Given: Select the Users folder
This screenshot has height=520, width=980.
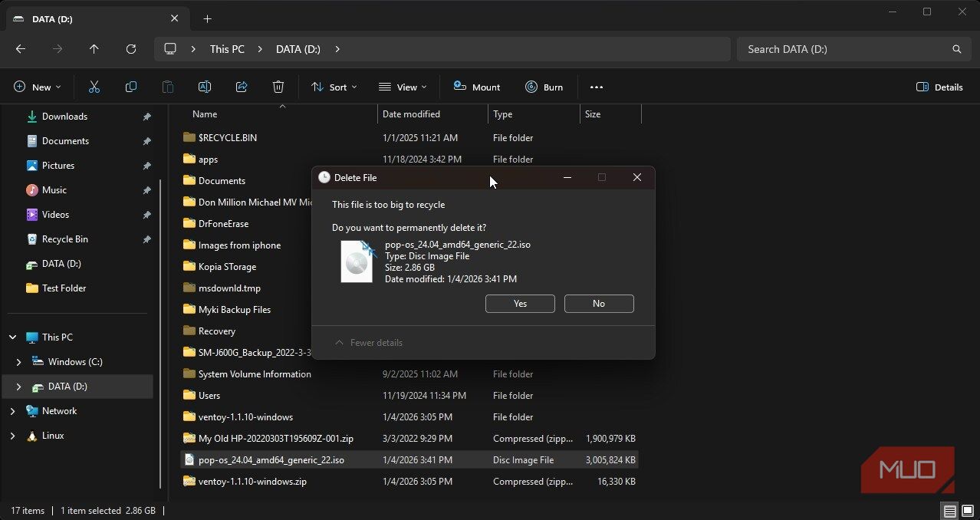Looking at the screenshot, I should [209, 396].
